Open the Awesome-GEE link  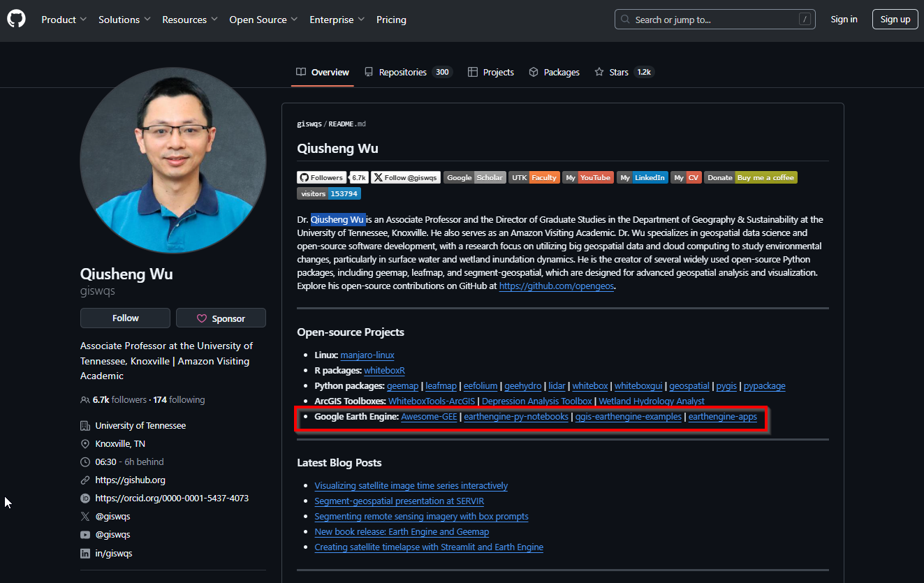(430, 417)
